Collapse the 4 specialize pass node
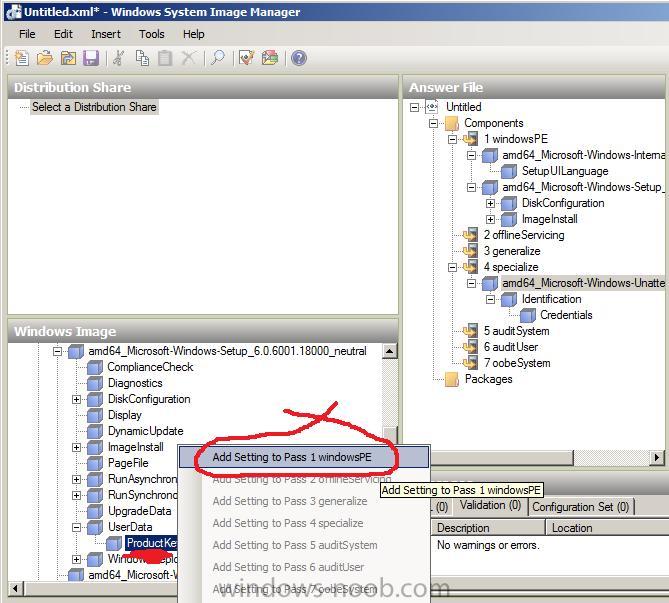This screenshot has height=603, width=669. click(452, 268)
